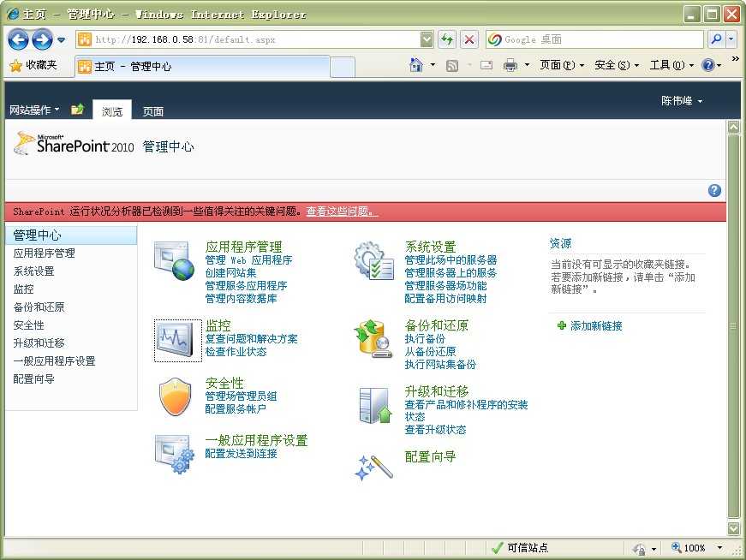Click the 可信站点 security zone status
Viewport: 746px width, 560px height.
(x=520, y=548)
